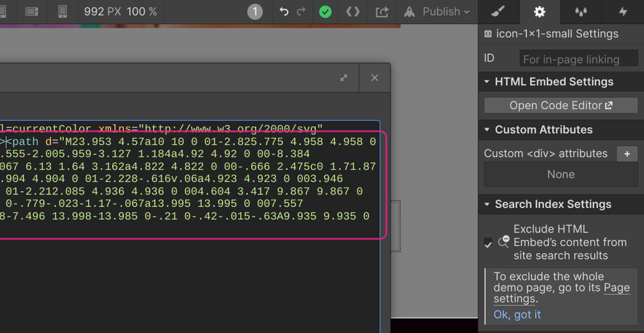Click the redo arrow

tap(301, 11)
